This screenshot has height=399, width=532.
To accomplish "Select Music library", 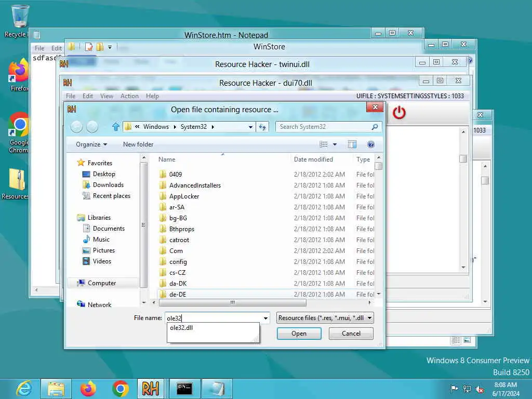I will point(101,240).
